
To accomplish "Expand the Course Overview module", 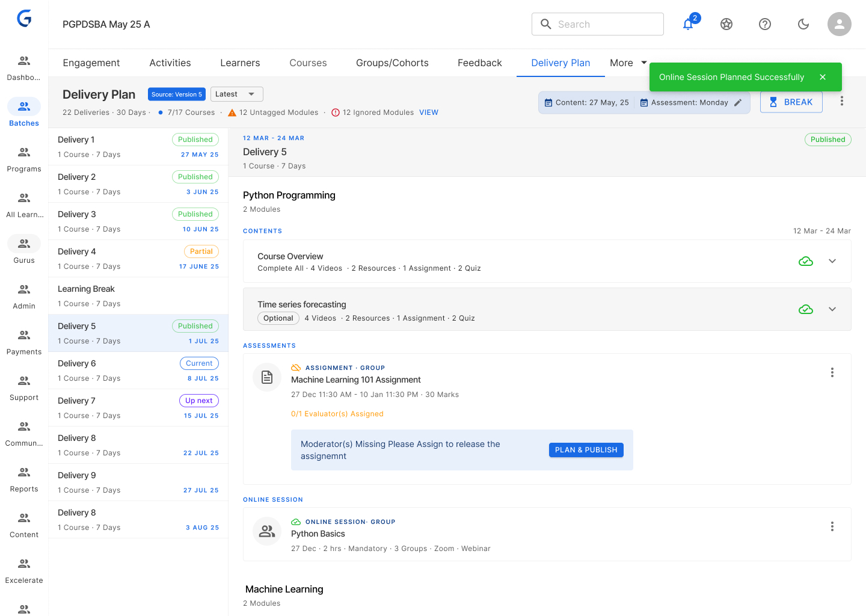I will 832,261.
